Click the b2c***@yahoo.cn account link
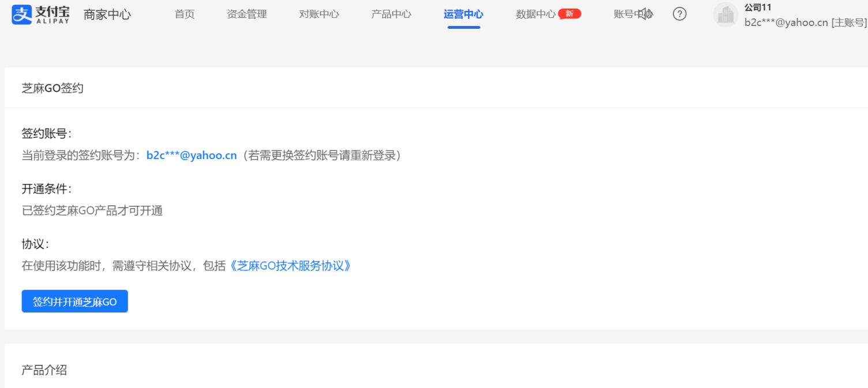868x388 pixels. [x=192, y=155]
